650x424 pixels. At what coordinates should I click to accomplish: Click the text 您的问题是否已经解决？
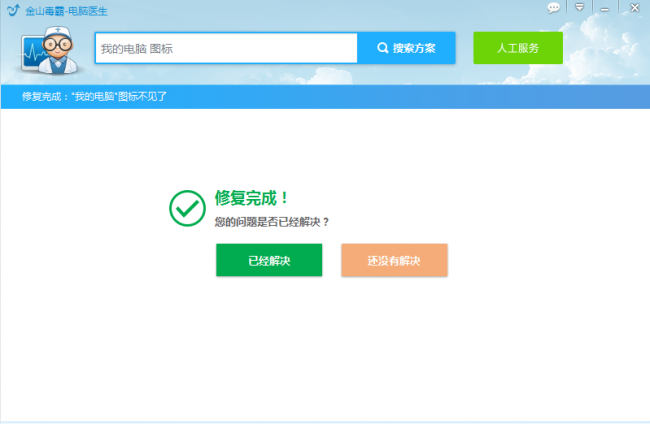coord(272,222)
